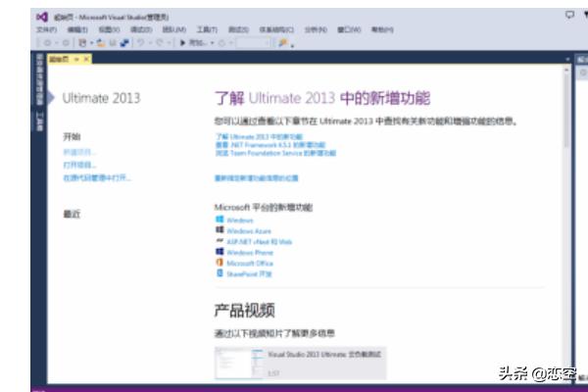Play the Visual Studio 2013 Ultimate video thumbnail

tap(239, 364)
